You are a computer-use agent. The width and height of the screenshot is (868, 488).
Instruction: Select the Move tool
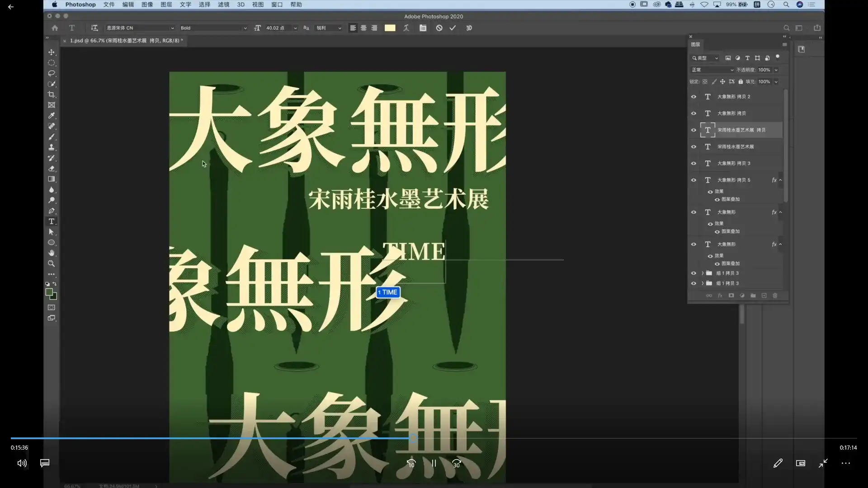(52, 52)
